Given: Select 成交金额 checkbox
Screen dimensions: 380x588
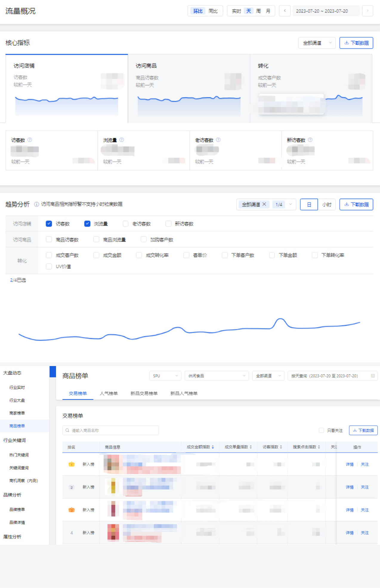Looking at the screenshot, I should pyautogui.click(x=96, y=255).
